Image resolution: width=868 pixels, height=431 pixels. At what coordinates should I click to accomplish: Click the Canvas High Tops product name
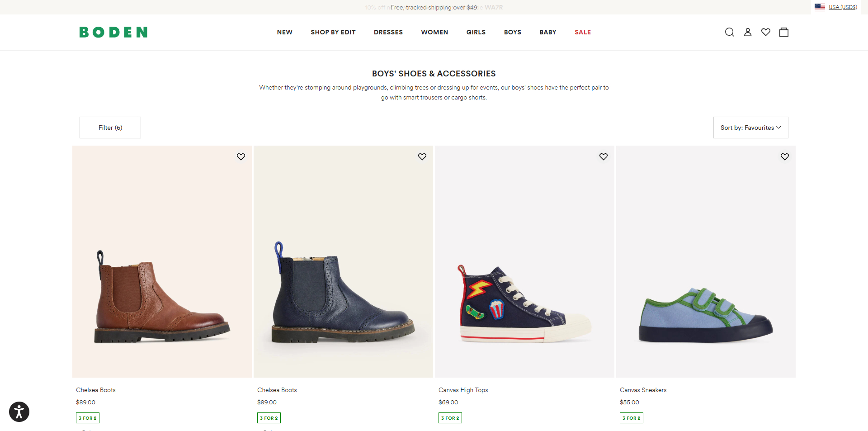(x=463, y=390)
